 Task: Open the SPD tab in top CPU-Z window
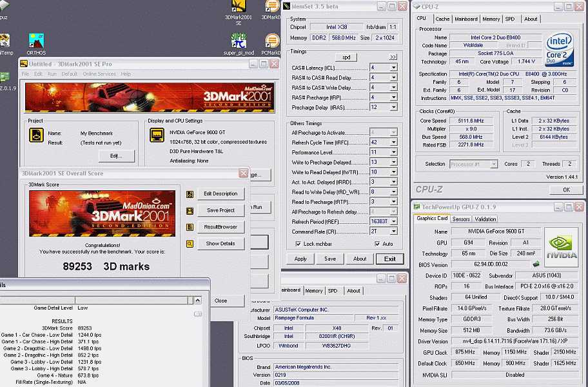pyautogui.click(x=509, y=19)
